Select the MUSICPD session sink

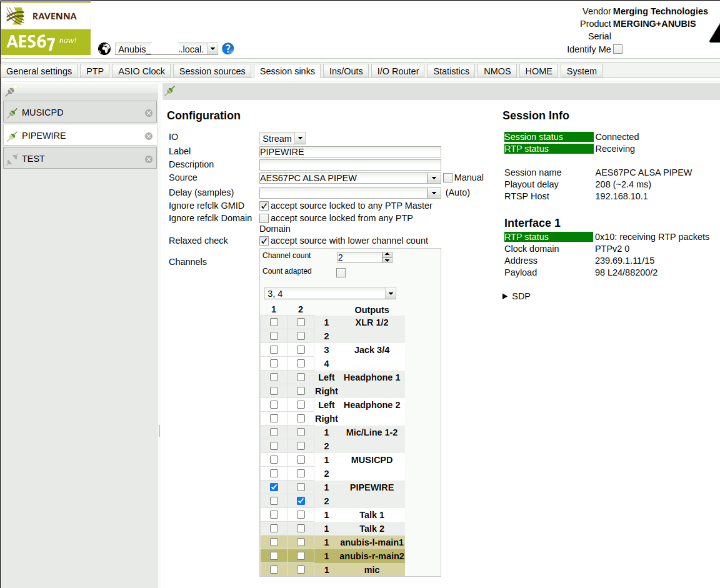(x=80, y=112)
